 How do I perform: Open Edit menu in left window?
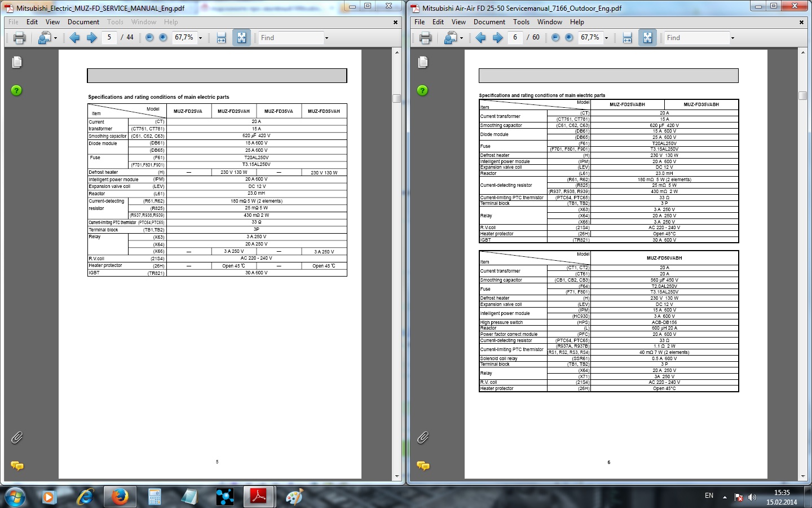point(32,22)
